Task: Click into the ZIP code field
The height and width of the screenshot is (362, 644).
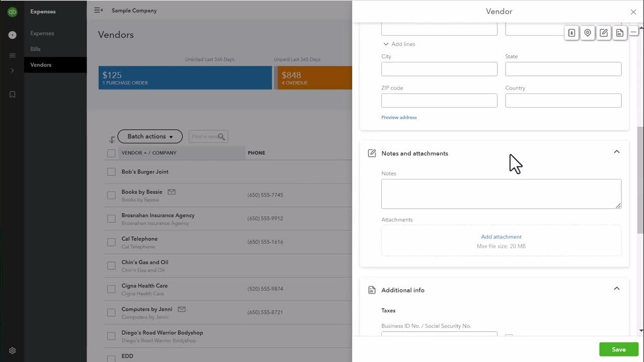Action: click(439, 100)
